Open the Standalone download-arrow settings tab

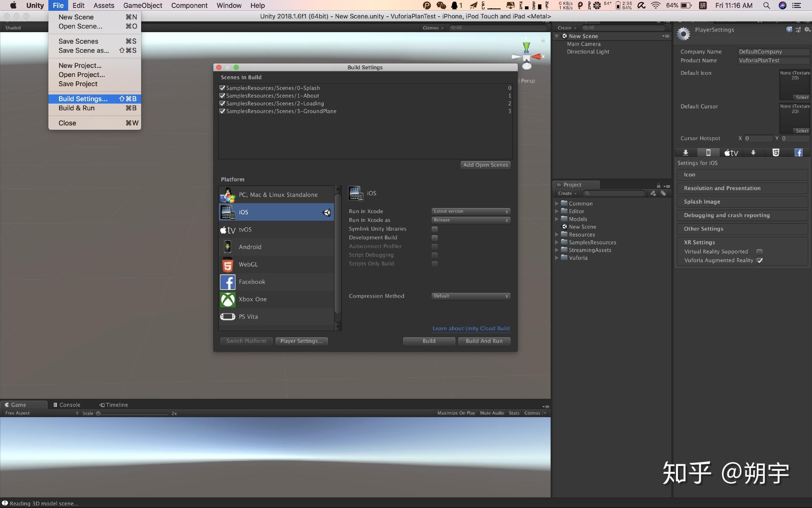[686, 153]
